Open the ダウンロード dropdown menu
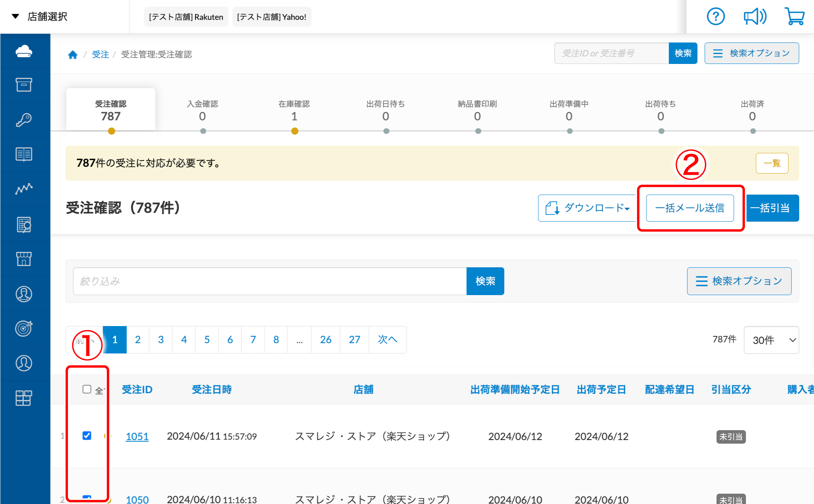This screenshot has width=814, height=504. point(588,208)
